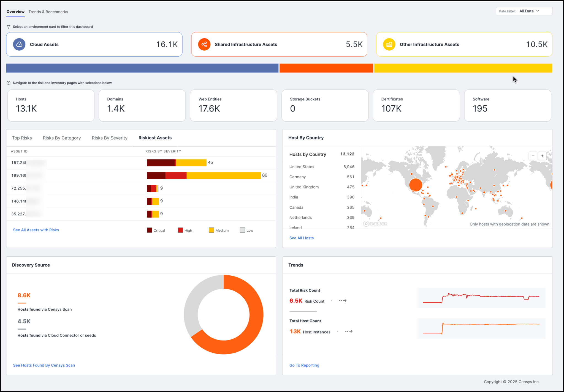Click arrow icon next to Host Instances
The image size is (564, 392).
click(349, 331)
